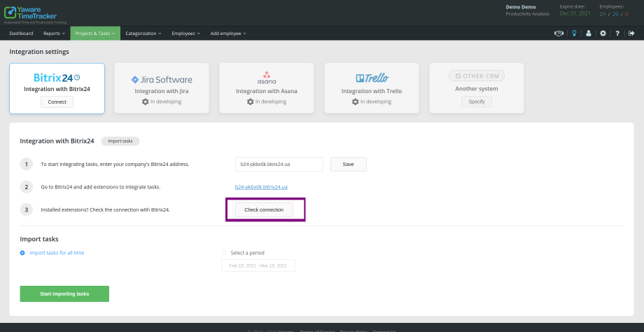644x332 pixels.
Task: Open the handshake partnership icon
Action: point(559,34)
